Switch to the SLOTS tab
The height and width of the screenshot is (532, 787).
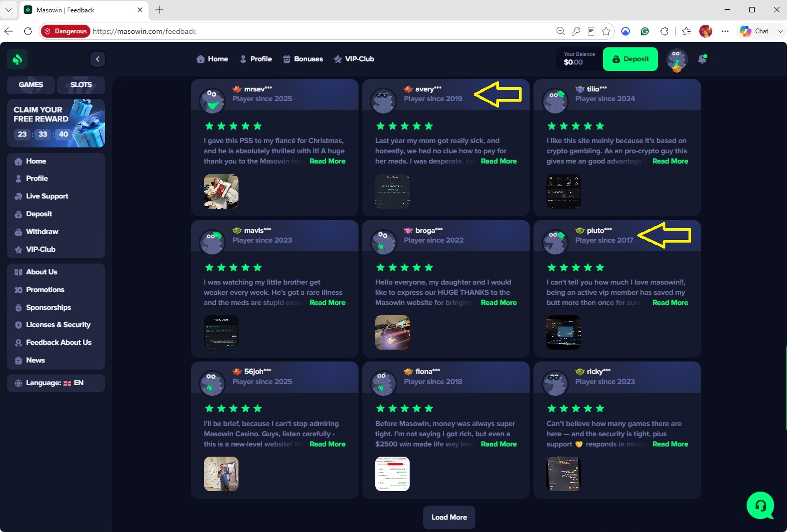81,84
